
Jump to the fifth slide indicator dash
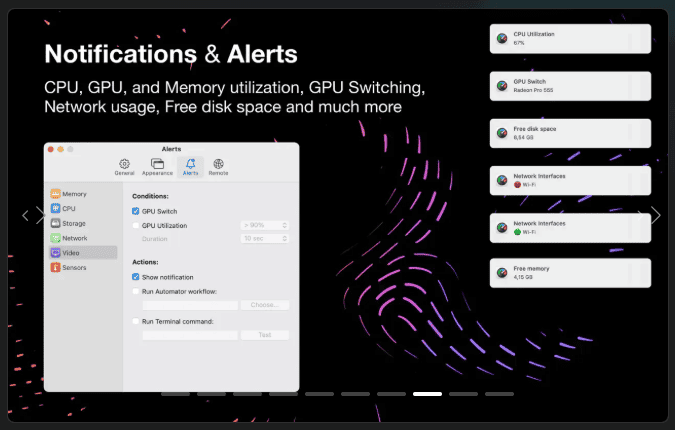tap(319, 394)
